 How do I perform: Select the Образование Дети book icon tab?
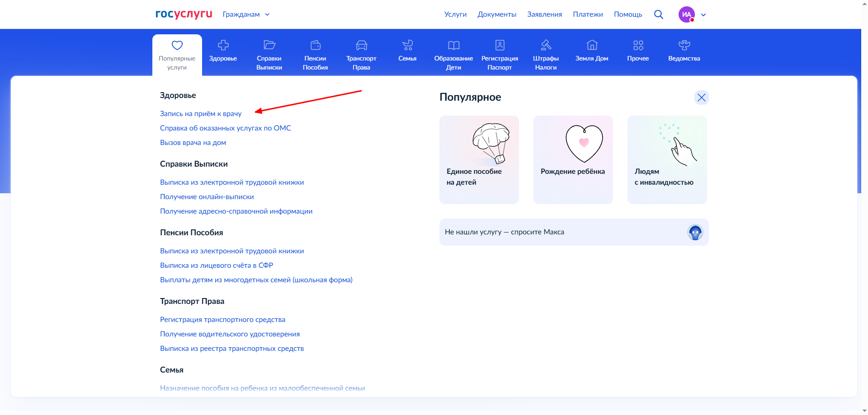coord(453,55)
